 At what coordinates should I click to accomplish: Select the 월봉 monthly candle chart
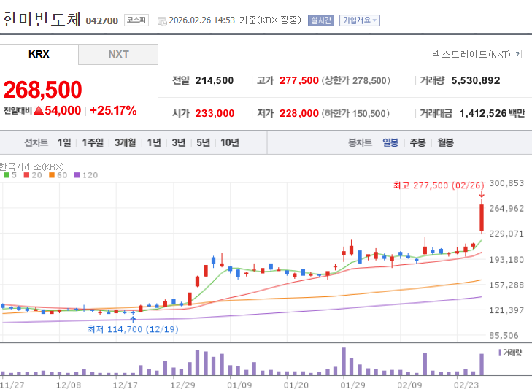445,142
